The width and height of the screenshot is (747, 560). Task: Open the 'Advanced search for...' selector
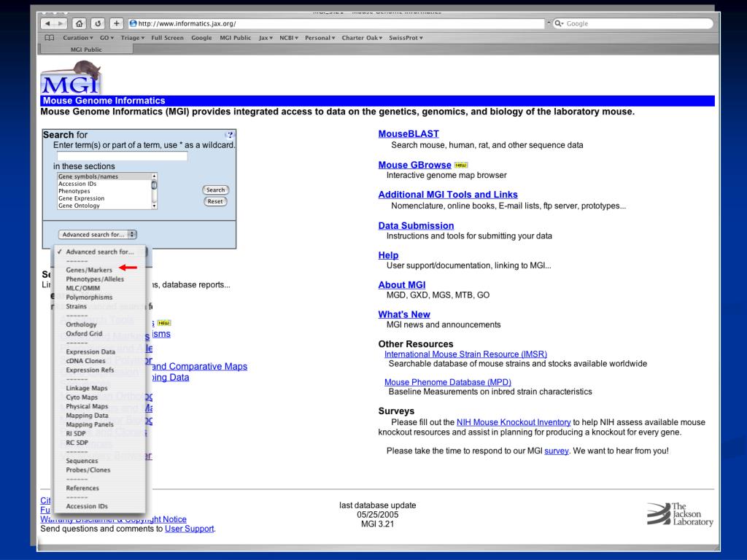[98, 234]
